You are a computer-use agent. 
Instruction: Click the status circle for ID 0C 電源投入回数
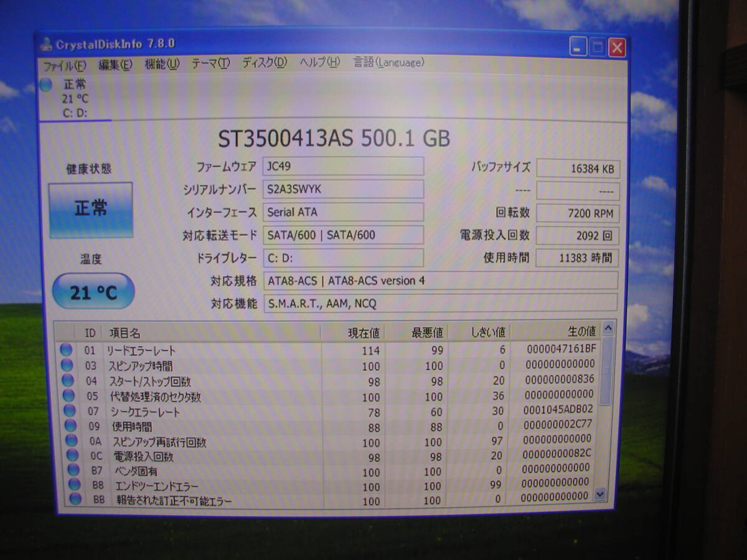(73, 455)
